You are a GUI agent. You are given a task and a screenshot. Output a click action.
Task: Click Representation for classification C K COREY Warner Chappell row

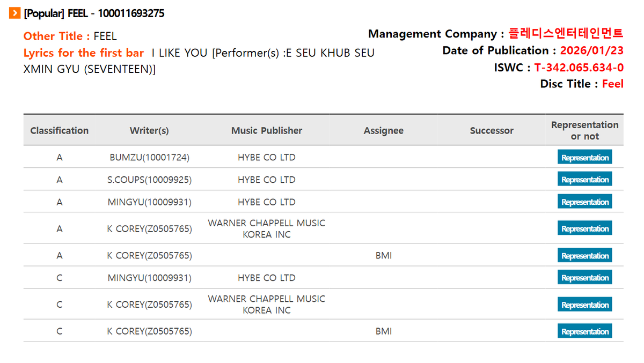point(585,305)
